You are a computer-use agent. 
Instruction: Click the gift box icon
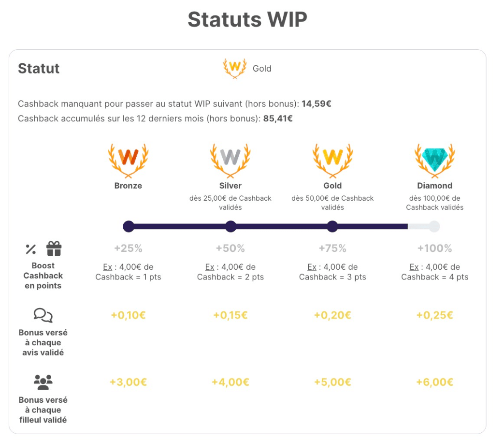click(x=54, y=249)
